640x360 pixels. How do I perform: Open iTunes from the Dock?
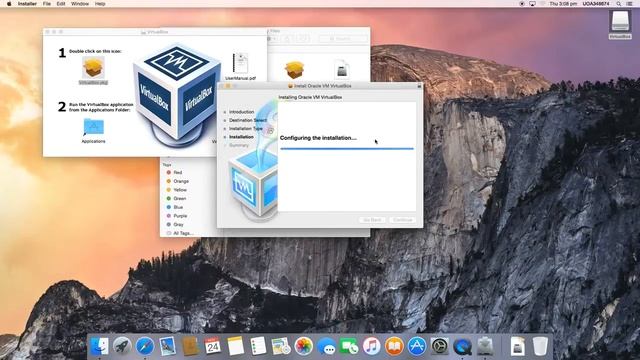pos(371,347)
